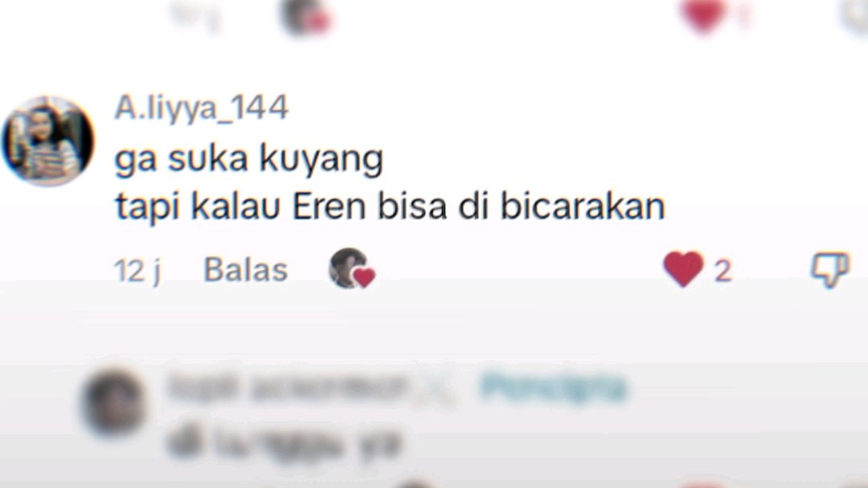Screen dimensions: 868x488
Task: Open the A.liyya_144 username profile link
Action: pyautogui.click(x=201, y=108)
